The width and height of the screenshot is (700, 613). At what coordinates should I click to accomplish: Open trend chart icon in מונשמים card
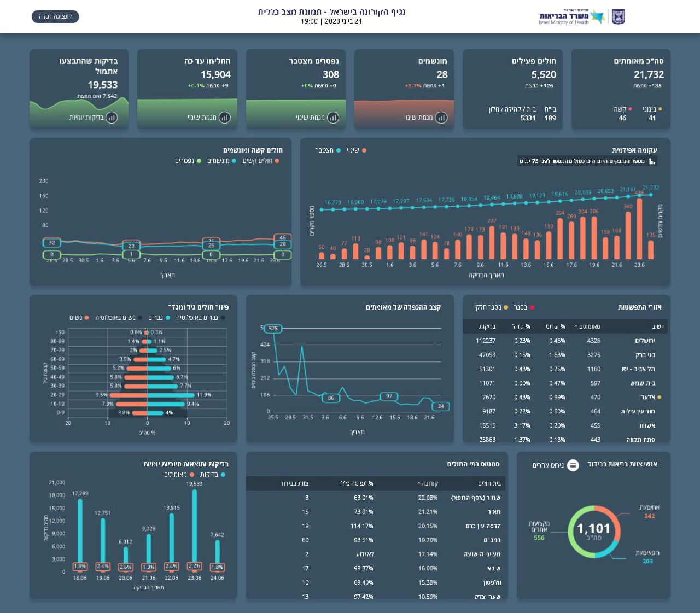441,118
